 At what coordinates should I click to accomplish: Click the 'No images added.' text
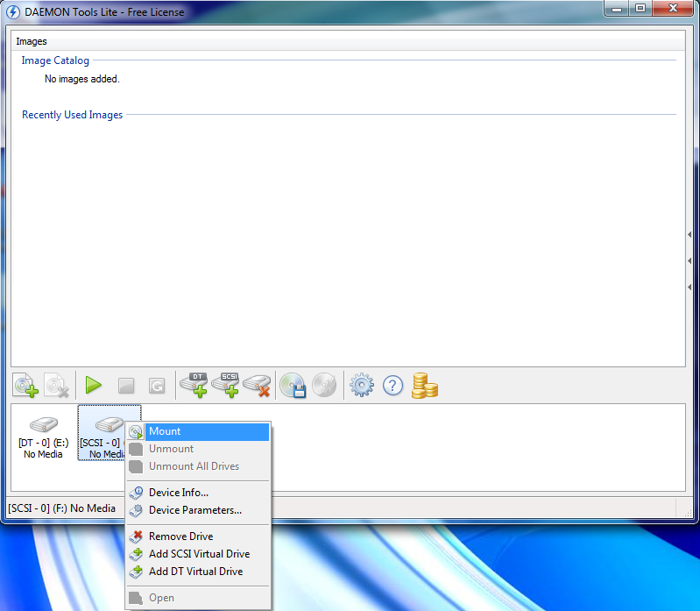click(x=82, y=79)
